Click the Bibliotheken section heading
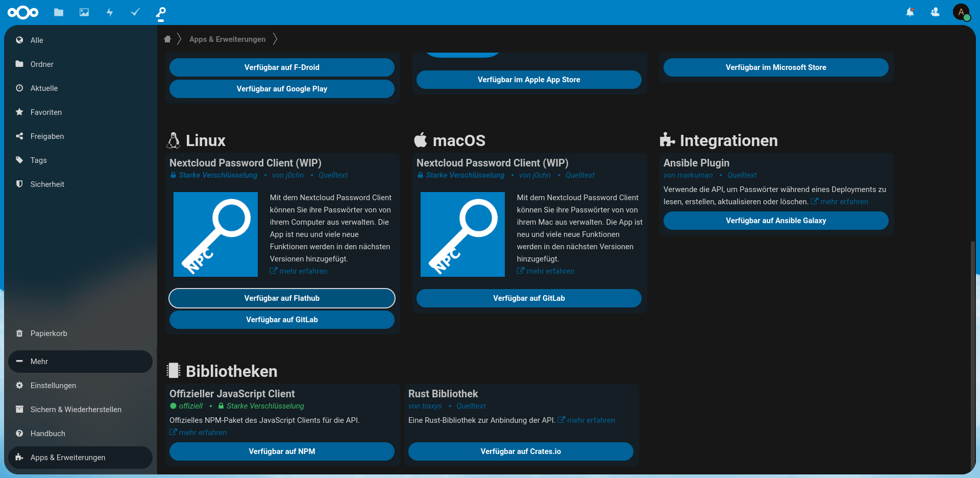 coord(223,371)
